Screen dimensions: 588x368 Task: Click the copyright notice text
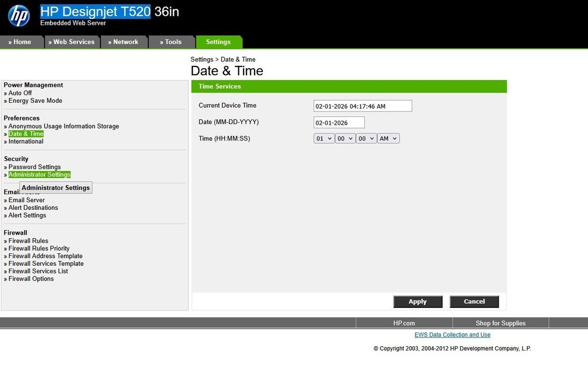tap(452, 349)
